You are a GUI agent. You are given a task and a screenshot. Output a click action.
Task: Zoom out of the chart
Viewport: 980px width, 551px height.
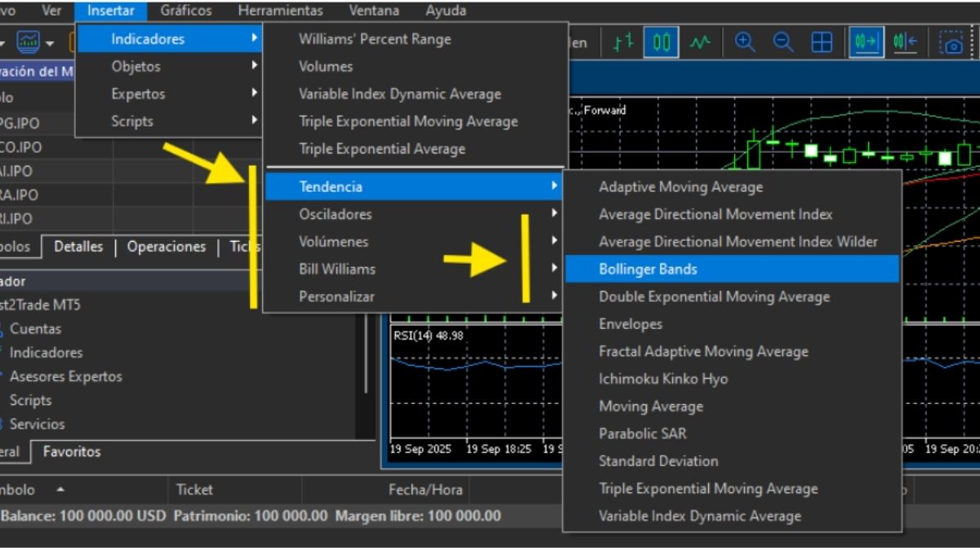pyautogui.click(x=783, y=42)
